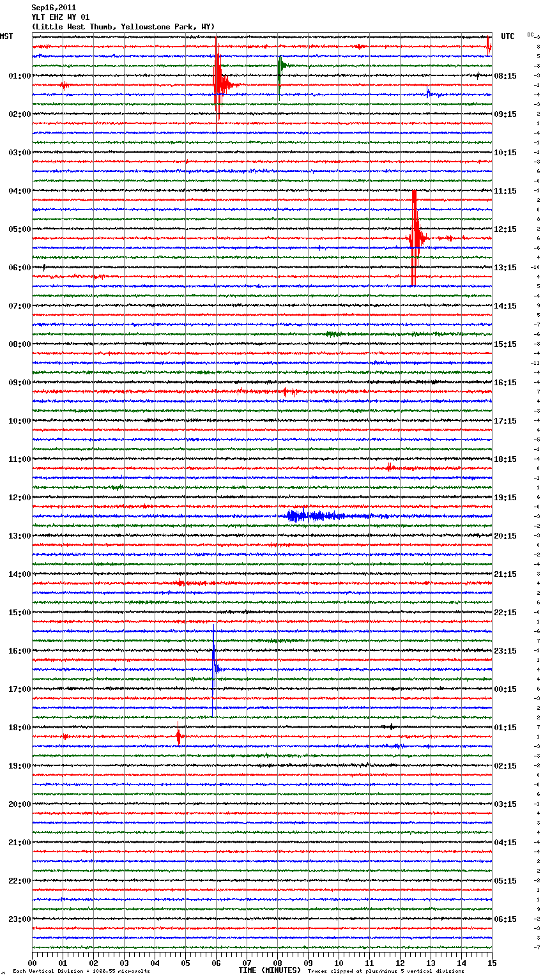Image resolution: width=543 pixels, height=980 pixels.
Task: Select the '11:15' UTC time label
Action: point(505,191)
